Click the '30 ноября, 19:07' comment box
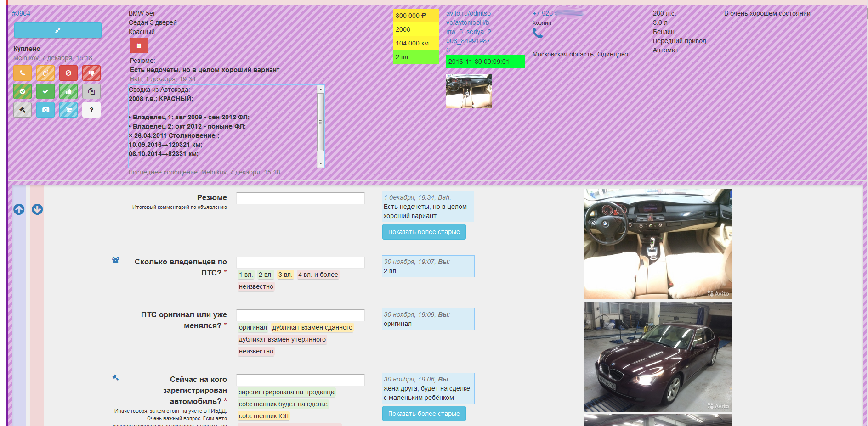The width and height of the screenshot is (868, 426). point(428,266)
